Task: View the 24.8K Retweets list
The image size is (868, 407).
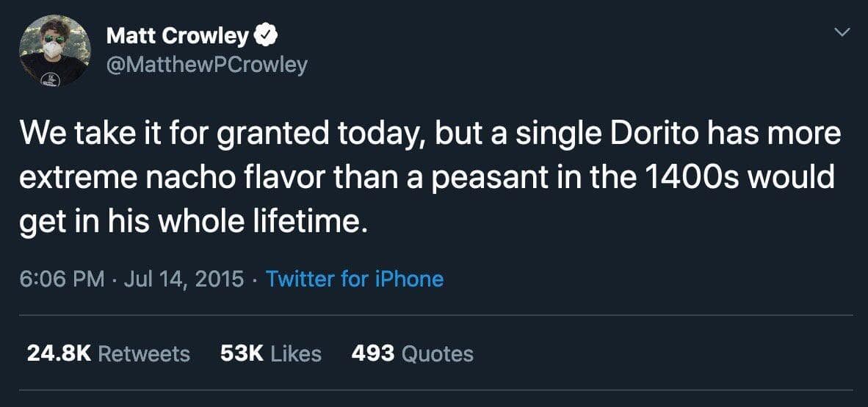Action: [x=108, y=353]
